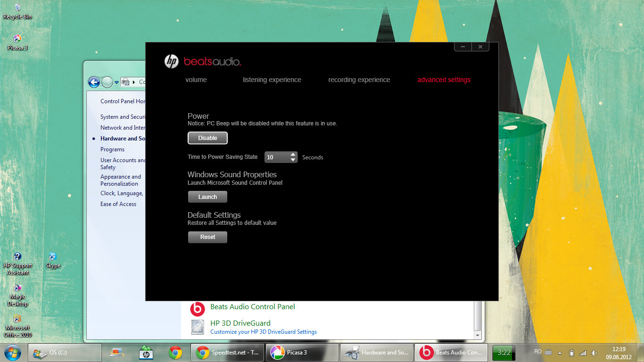Click Customize your HP 3D DriveGuard Settings

pos(264,332)
